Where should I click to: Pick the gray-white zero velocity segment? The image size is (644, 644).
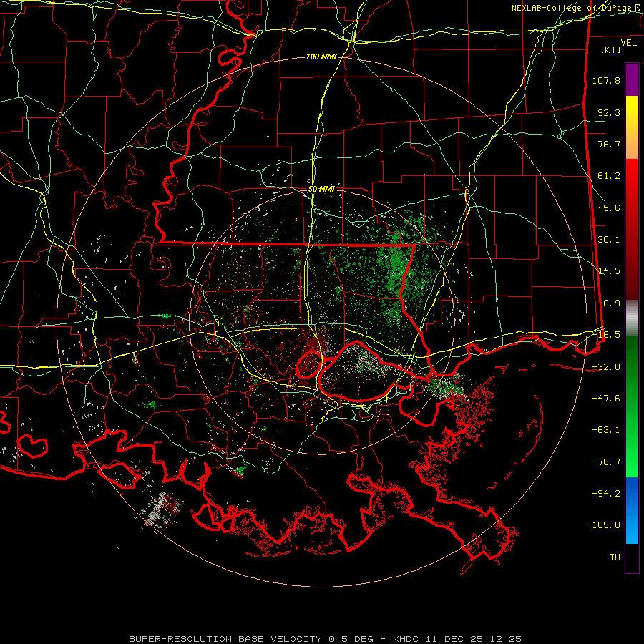click(632, 318)
